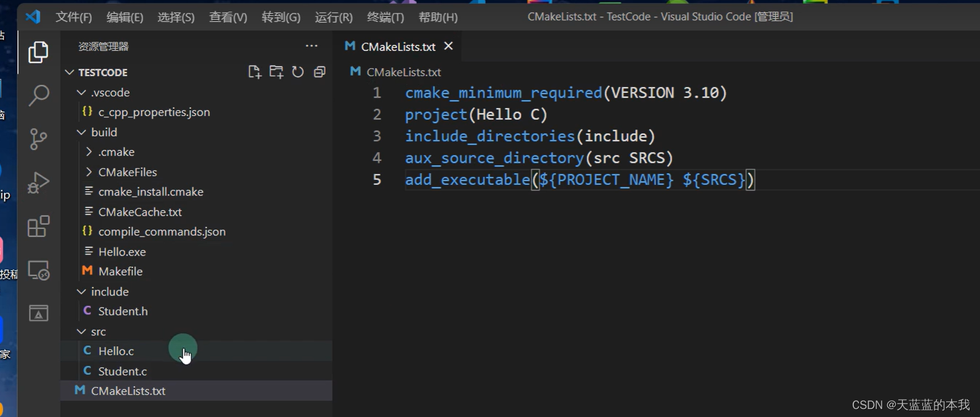
Task: Refresh the Explorer file tree
Action: [x=298, y=72]
